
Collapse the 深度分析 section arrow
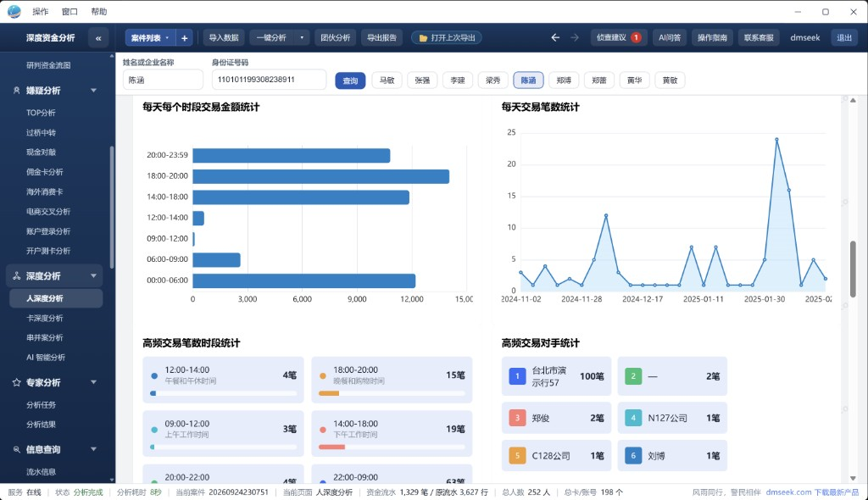point(93,275)
